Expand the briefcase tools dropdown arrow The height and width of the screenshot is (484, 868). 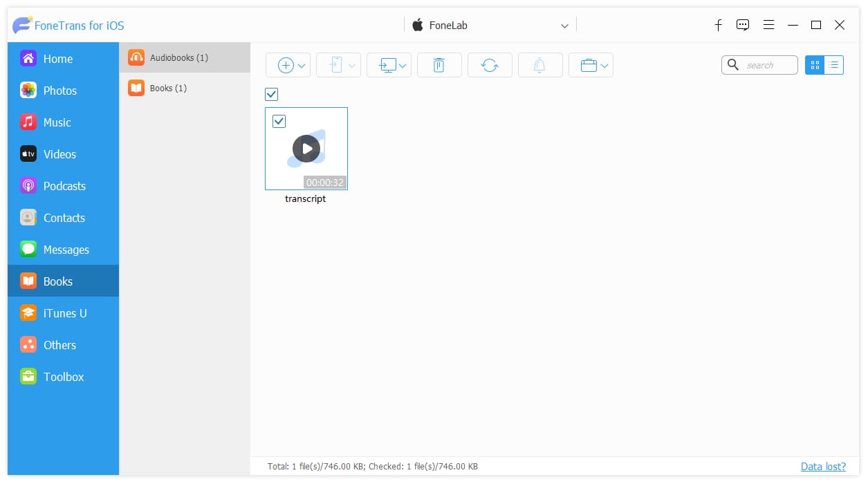click(x=605, y=66)
